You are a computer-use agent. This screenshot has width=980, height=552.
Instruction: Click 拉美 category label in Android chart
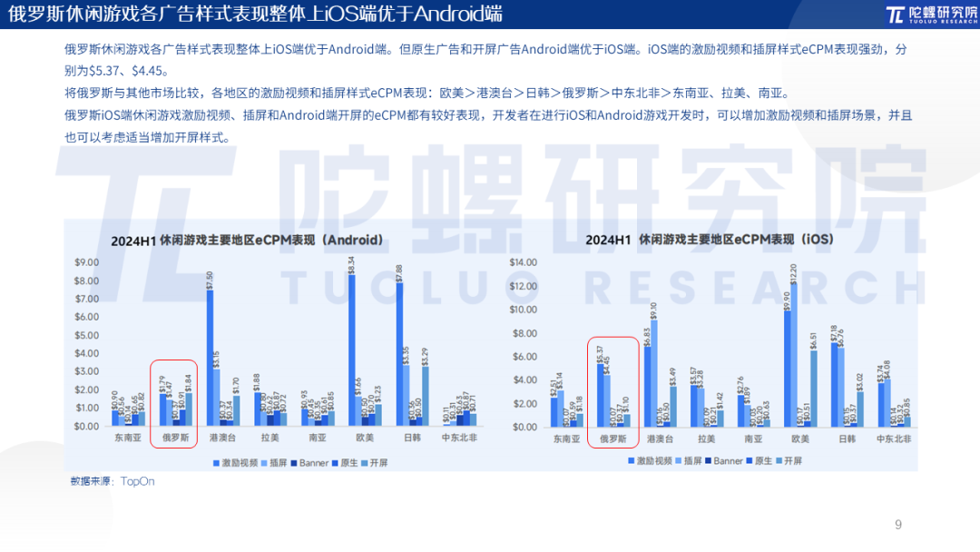(270, 438)
